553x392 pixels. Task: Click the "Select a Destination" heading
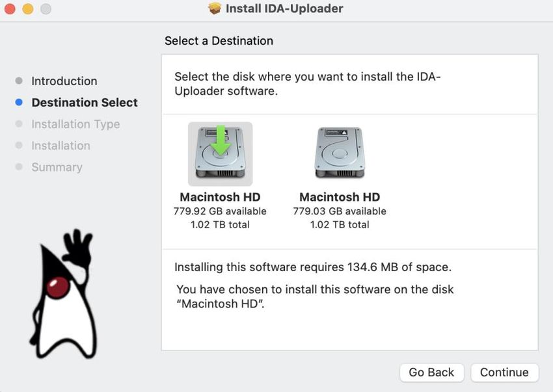pyautogui.click(x=219, y=41)
